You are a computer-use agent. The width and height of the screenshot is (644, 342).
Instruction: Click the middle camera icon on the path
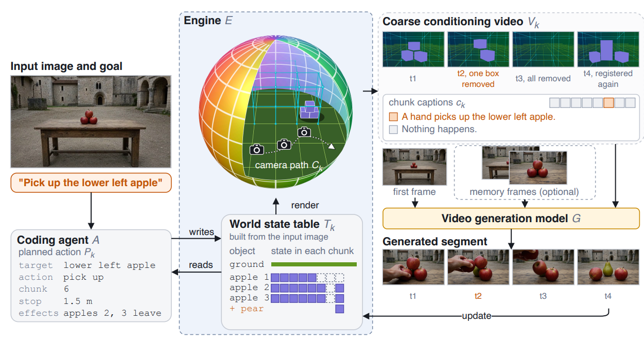[x=284, y=145]
